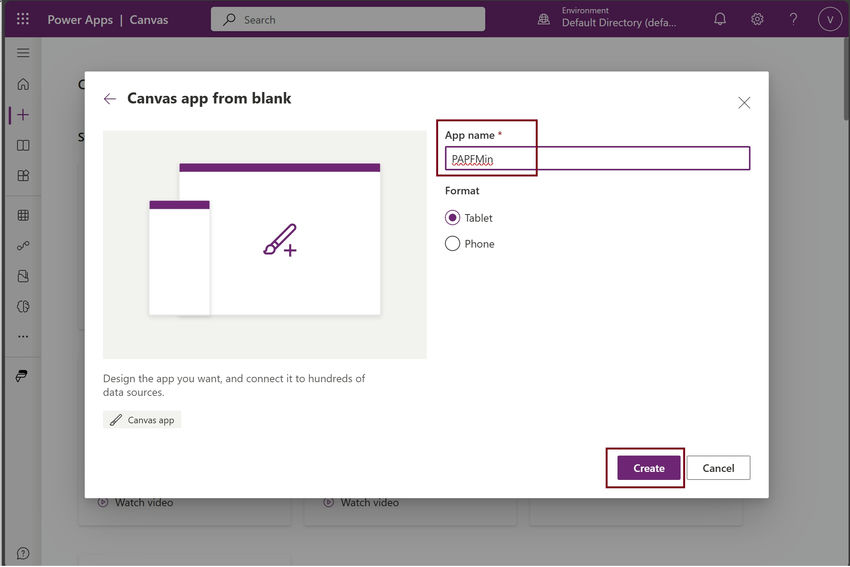
Task: Expand the More ellipsis in the sidebar
Action: pos(23,337)
